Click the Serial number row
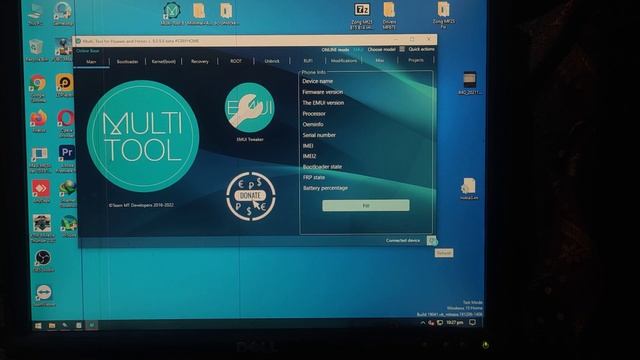Screen dimensions: 640x360 tap(319, 135)
